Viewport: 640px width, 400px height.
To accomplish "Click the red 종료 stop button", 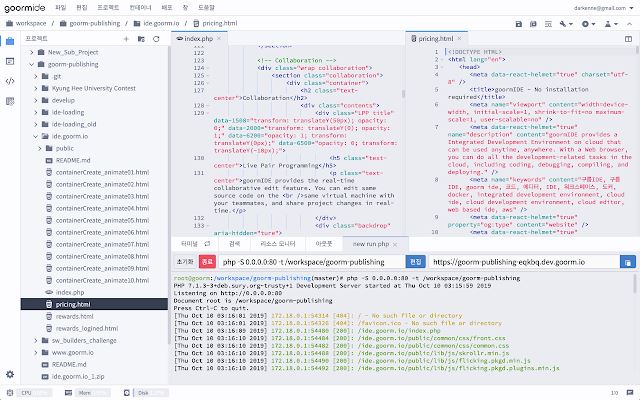I will 207,262.
